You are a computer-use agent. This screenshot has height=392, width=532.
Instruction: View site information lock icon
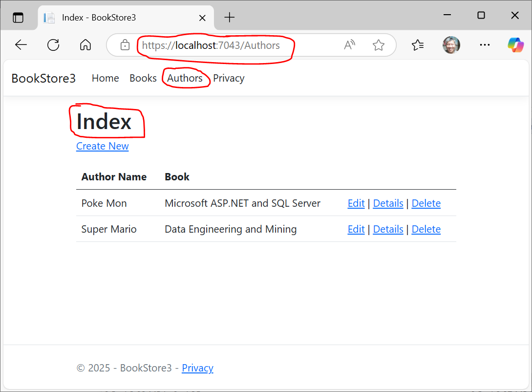tap(125, 45)
